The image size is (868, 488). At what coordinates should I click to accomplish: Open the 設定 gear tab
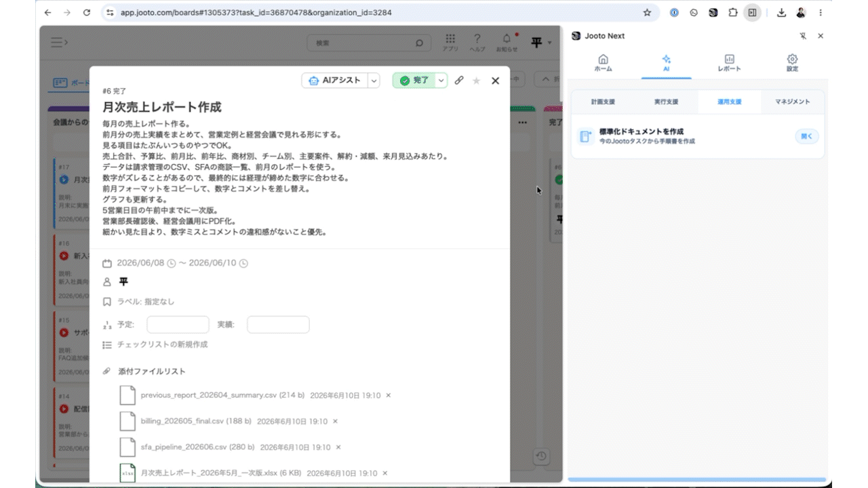pos(792,63)
